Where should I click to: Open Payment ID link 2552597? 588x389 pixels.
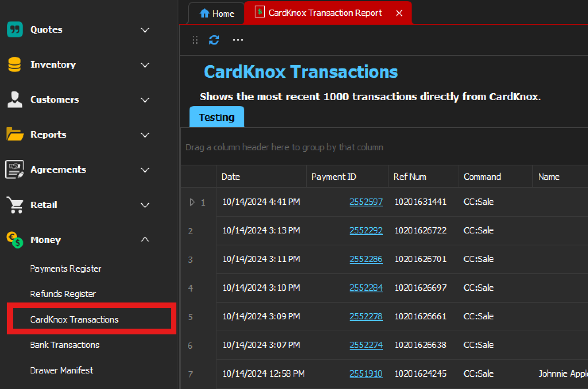(366, 202)
